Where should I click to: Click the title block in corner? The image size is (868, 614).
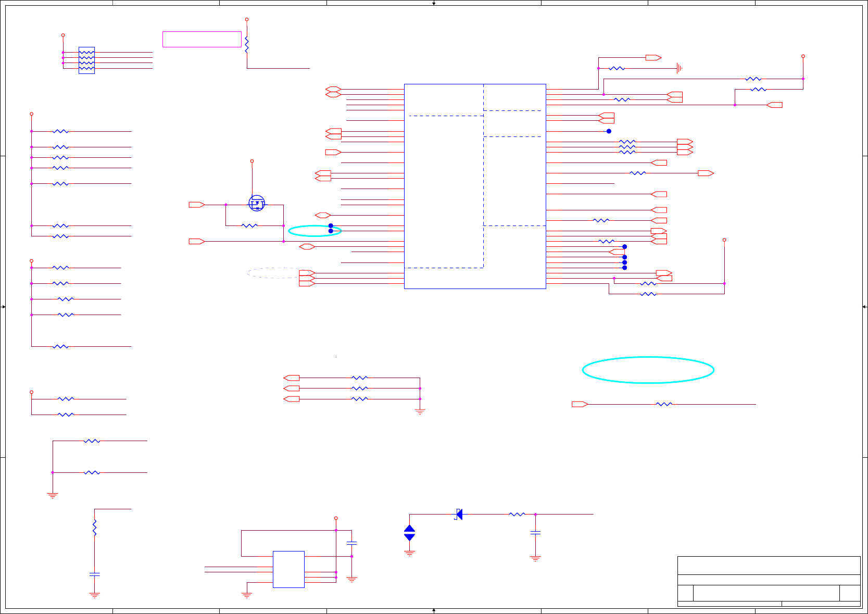pos(769,581)
